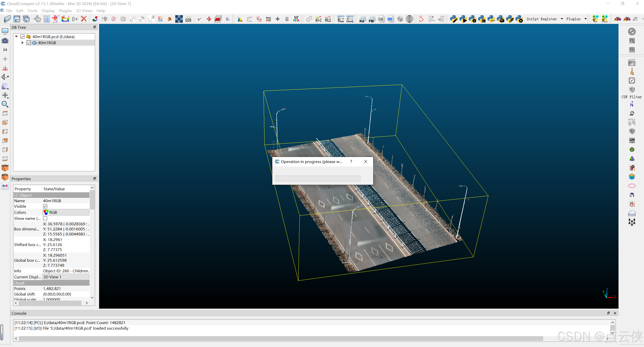The image size is (644, 347).
Task: Click the Script Register toolbar button
Action: coord(542,19)
